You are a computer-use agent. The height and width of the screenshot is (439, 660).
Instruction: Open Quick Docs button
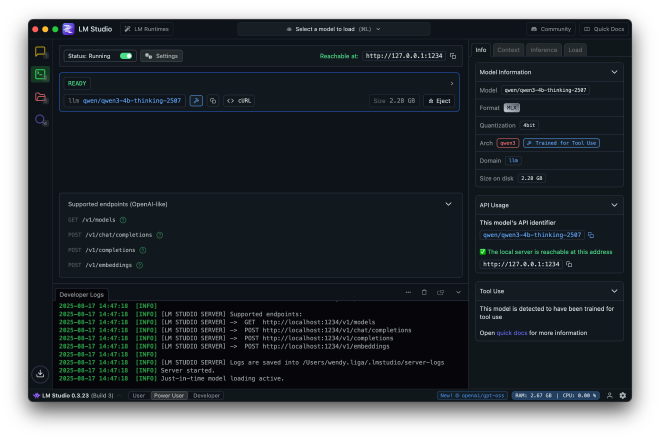coord(604,29)
